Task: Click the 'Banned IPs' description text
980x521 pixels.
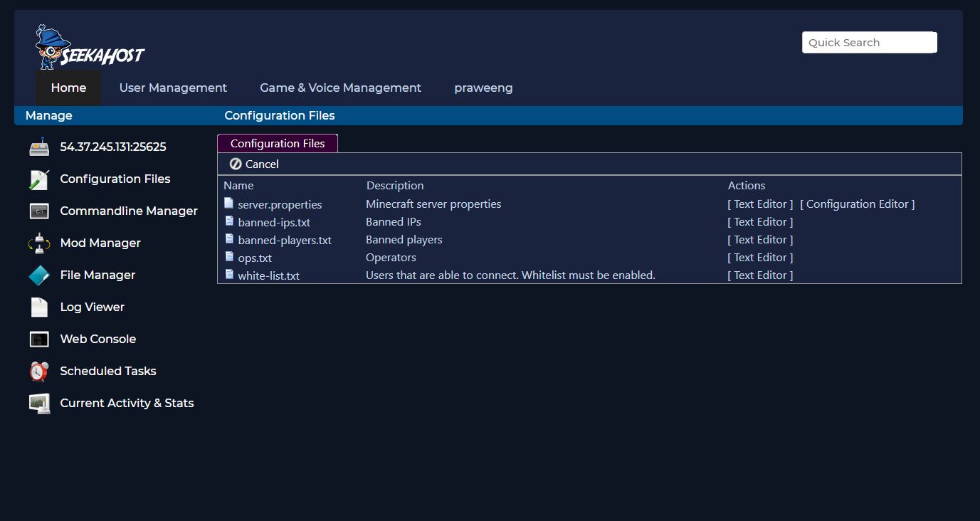Action: (394, 222)
